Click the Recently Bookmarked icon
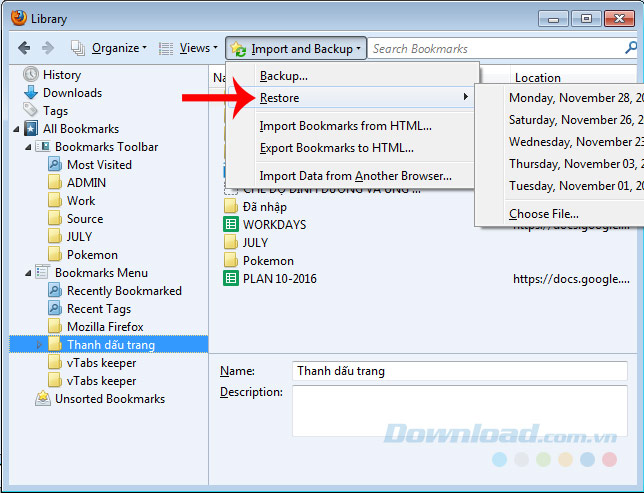 (55, 290)
